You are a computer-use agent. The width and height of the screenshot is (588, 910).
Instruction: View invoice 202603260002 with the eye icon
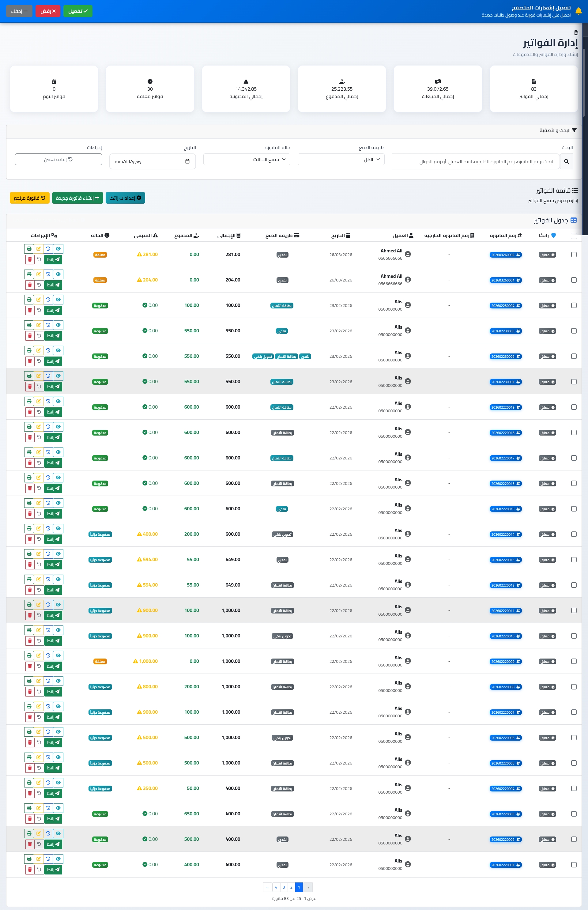[x=58, y=249]
